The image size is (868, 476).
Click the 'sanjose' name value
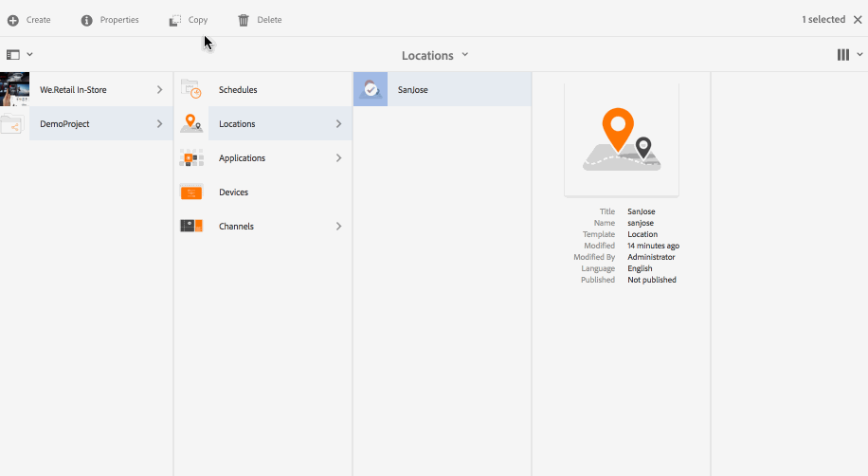(641, 223)
